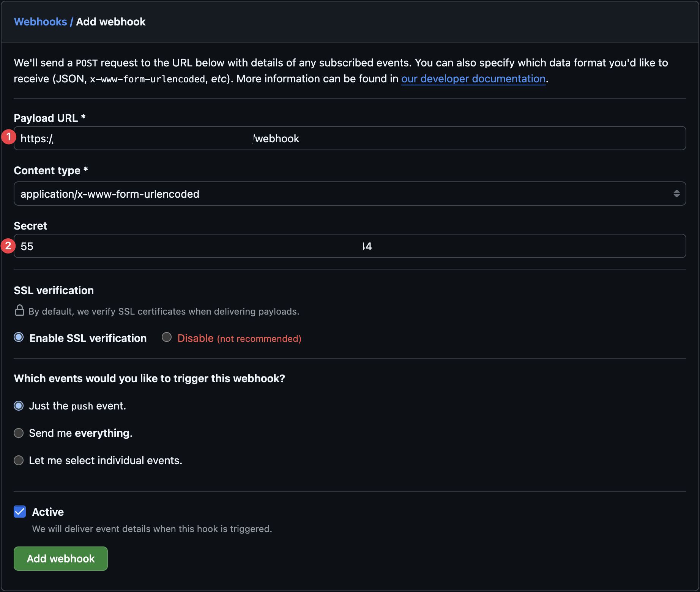Image resolution: width=700 pixels, height=592 pixels.
Task: Click the Secret label
Action: 30,226
